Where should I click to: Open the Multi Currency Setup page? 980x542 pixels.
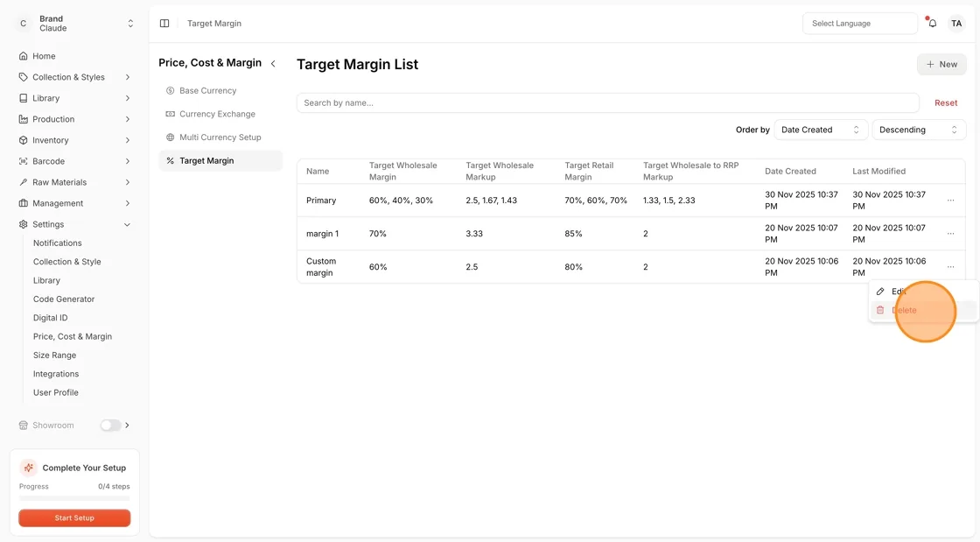coord(220,137)
